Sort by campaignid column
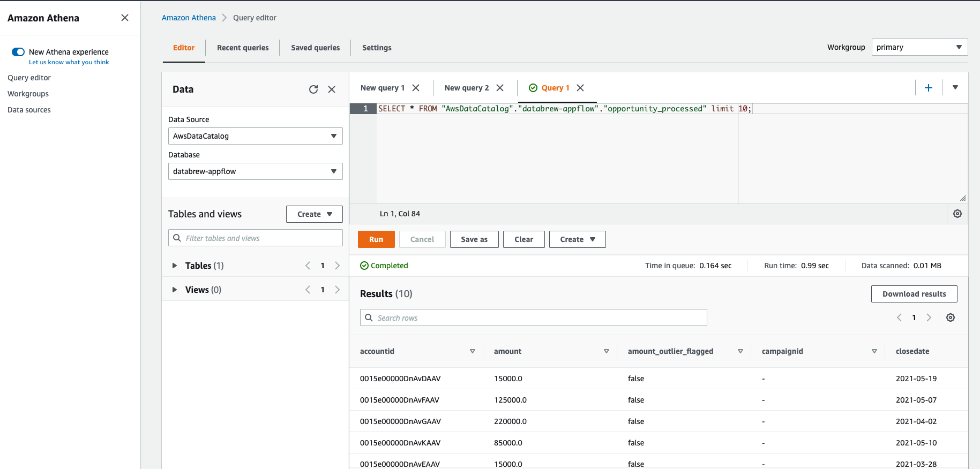This screenshot has width=980, height=469. coord(874,351)
